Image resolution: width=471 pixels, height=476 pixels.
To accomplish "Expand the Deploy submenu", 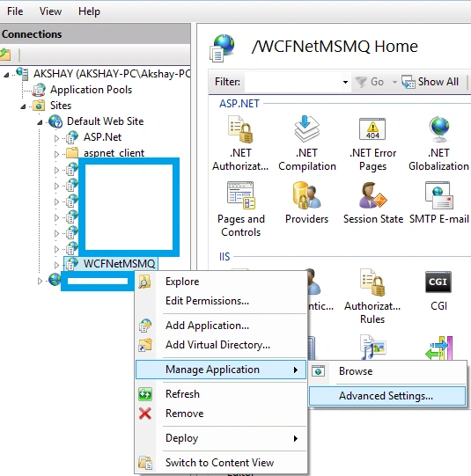I will tap(296, 438).
